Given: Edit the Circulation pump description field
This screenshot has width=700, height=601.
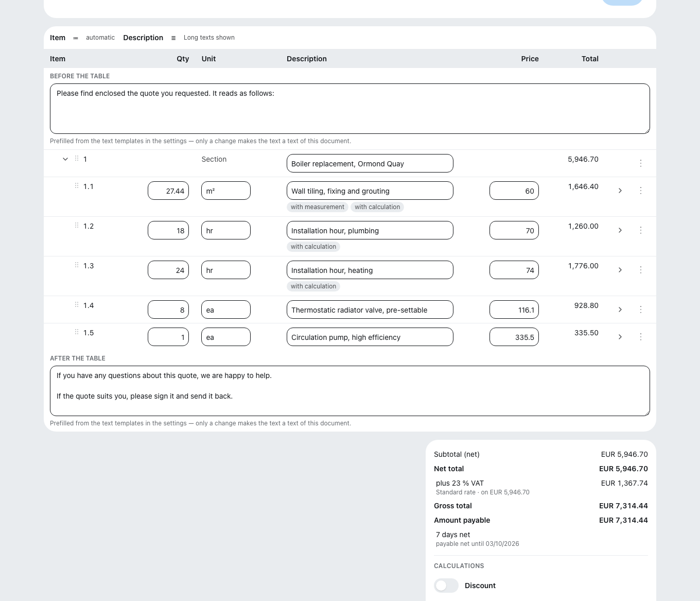Looking at the screenshot, I should point(370,337).
